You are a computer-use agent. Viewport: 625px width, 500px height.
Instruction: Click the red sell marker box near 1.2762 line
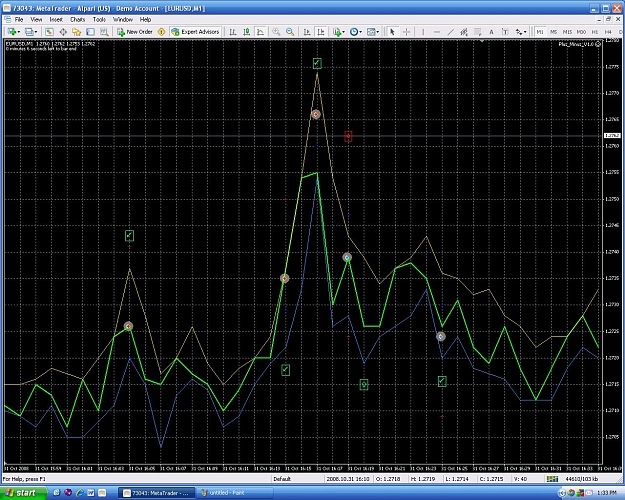coord(348,136)
